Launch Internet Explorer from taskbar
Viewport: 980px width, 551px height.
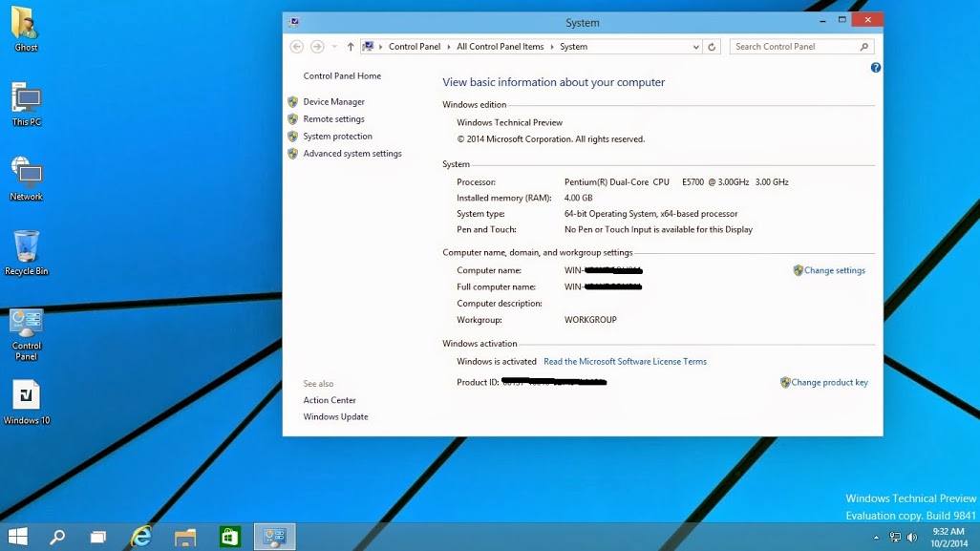pos(141,537)
